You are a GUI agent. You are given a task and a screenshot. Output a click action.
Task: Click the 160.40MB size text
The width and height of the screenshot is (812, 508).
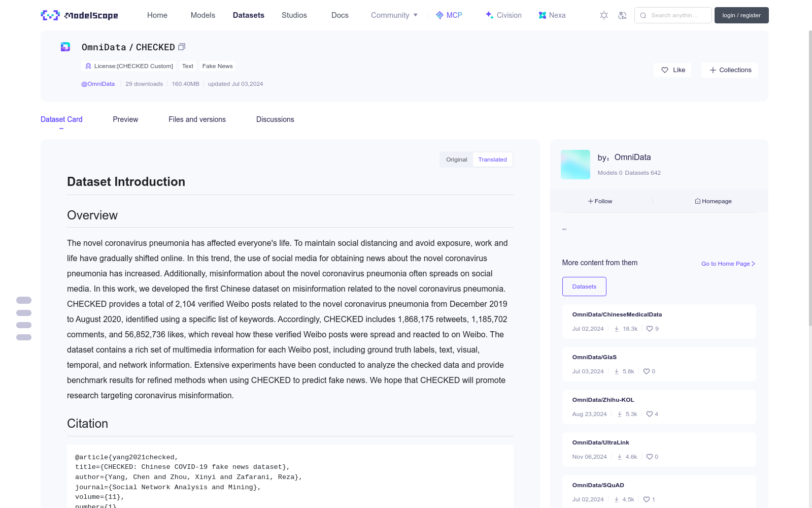coord(186,84)
